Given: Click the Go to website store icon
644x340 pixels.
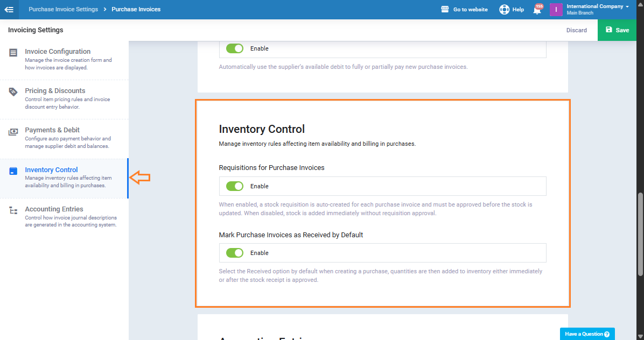Looking at the screenshot, I should coord(445,9).
